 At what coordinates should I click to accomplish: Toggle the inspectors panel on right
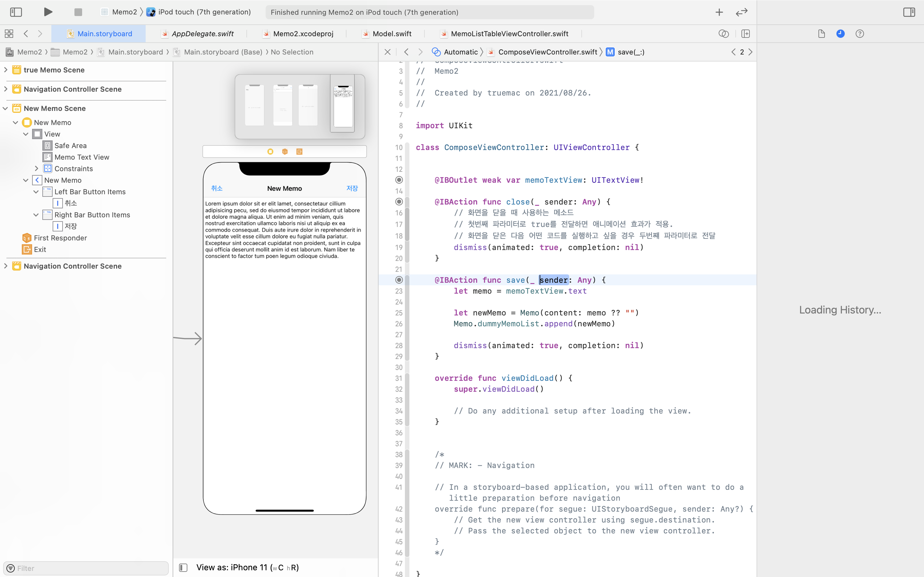coord(909,12)
